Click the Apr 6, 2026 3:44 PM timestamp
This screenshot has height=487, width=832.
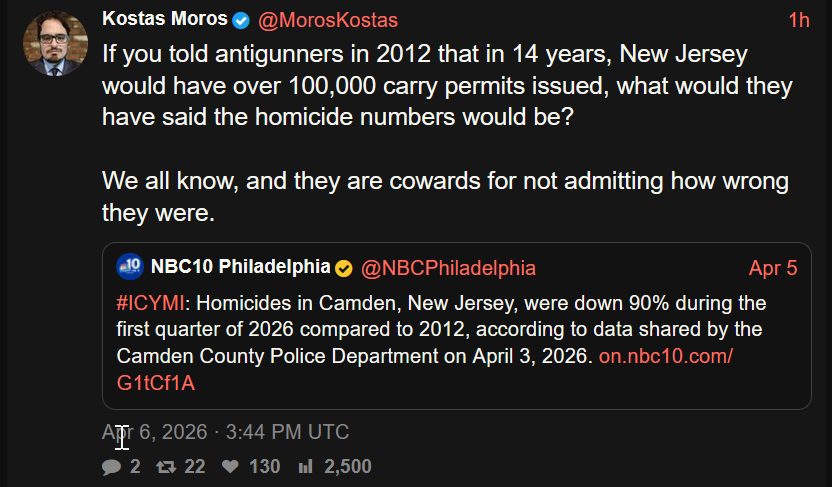coord(225,432)
